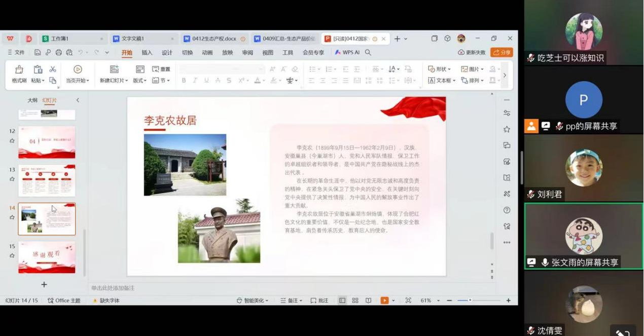Click the 缺失字体 missing font warning
Image resolution: width=644 pixels, height=336 pixels.
(106, 301)
